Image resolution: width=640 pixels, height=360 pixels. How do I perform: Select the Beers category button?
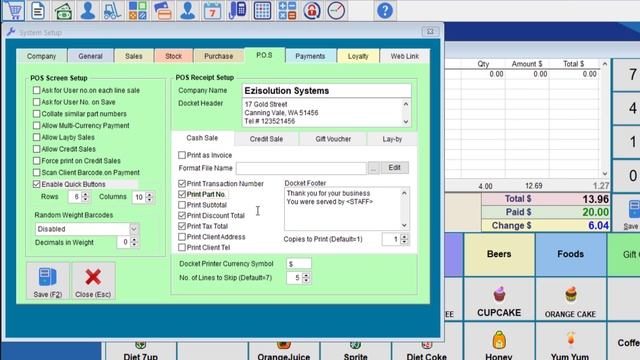point(499,254)
